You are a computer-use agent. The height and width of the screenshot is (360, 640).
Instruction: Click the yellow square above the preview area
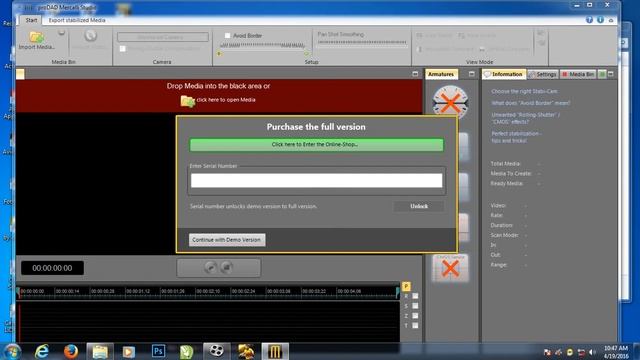click(20, 74)
